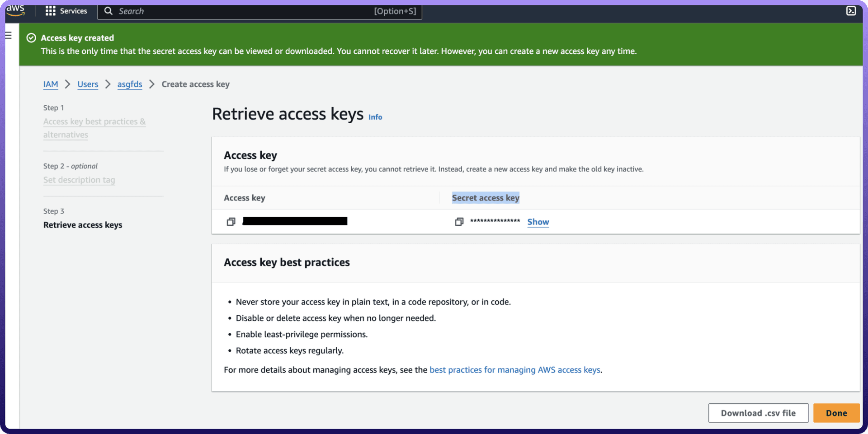Select Step 3 Retrieve access keys
868x434 pixels.
tap(83, 225)
